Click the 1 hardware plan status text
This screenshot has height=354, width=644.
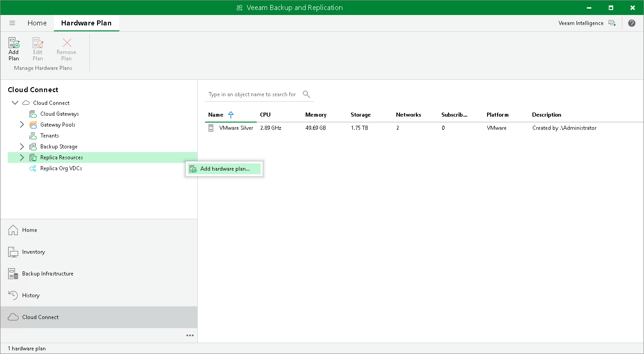pyautogui.click(x=27, y=349)
